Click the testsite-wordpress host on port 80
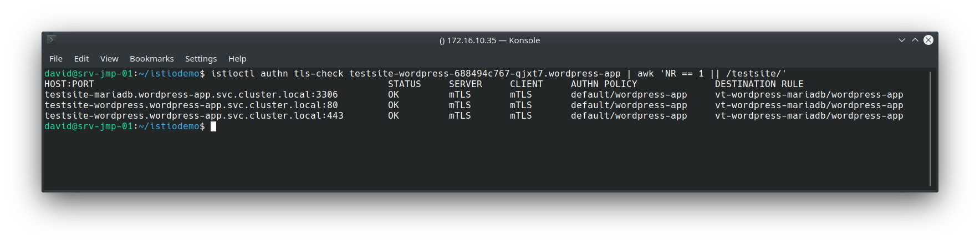Screen dimensions: 980x244 pyautogui.click(x=191, y=105)
